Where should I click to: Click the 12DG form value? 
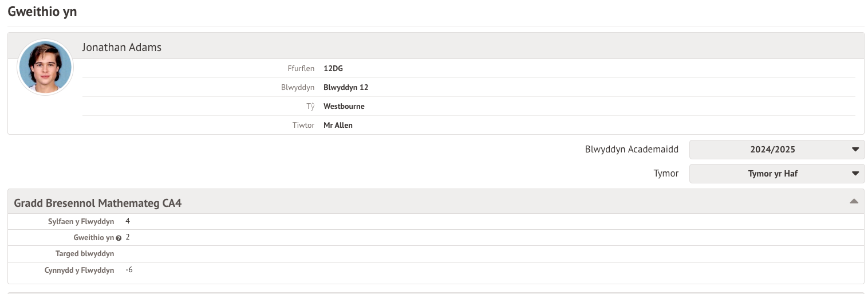click(333, 69)
